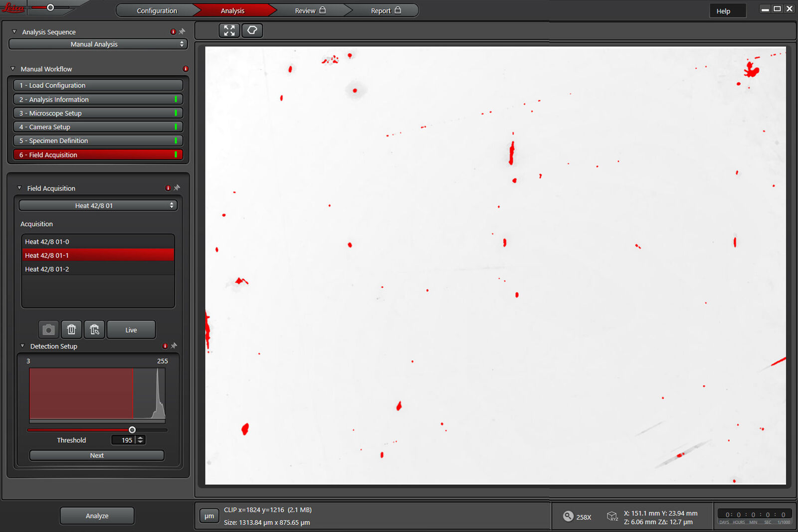The image size is (798, 532).
Task: Open the Report tab
Action: pos(385,10)
